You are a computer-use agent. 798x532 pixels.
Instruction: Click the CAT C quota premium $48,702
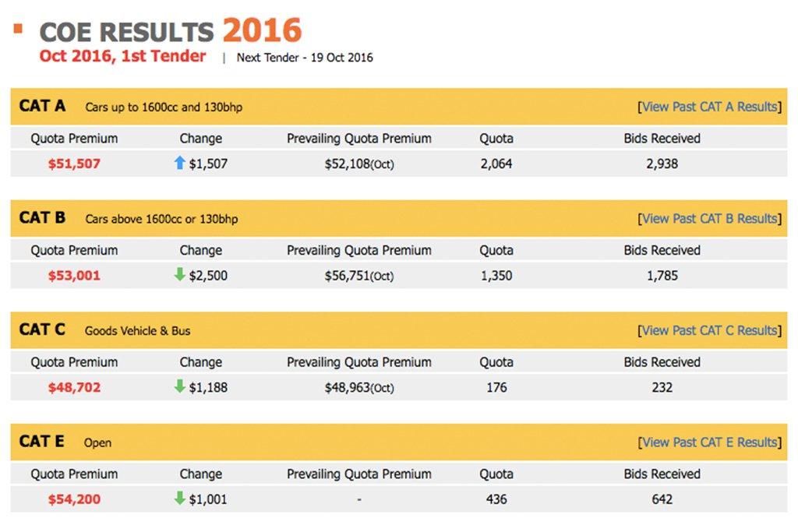[x=74, y=387]
